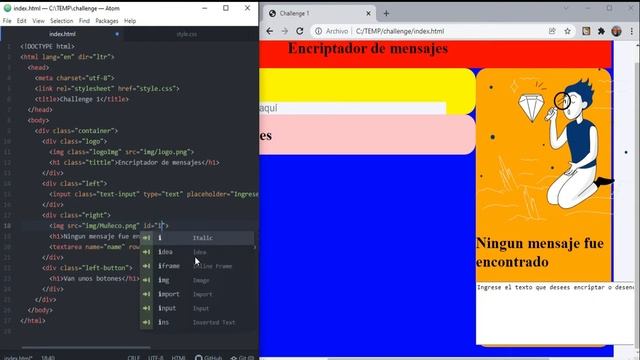Viewport: 640px width, 360px height.
Task: Click the share page icon in Chrome
Action: (552, 31)
